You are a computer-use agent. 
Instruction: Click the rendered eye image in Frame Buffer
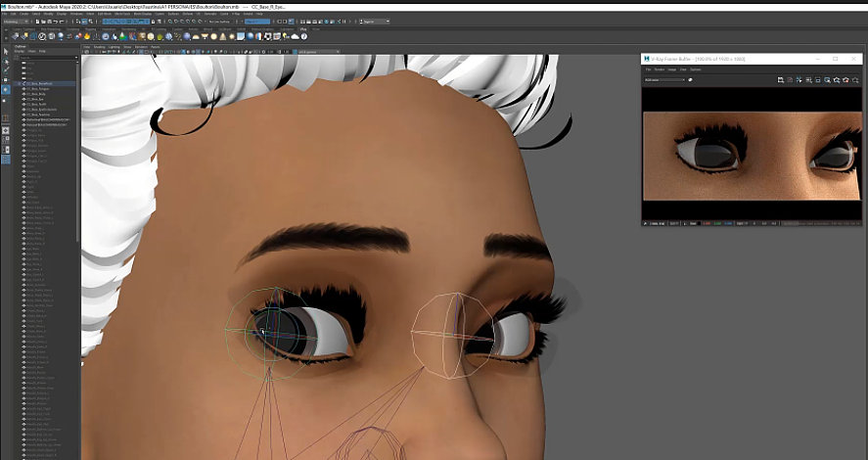pyautogui.click(x=752, y=156)
